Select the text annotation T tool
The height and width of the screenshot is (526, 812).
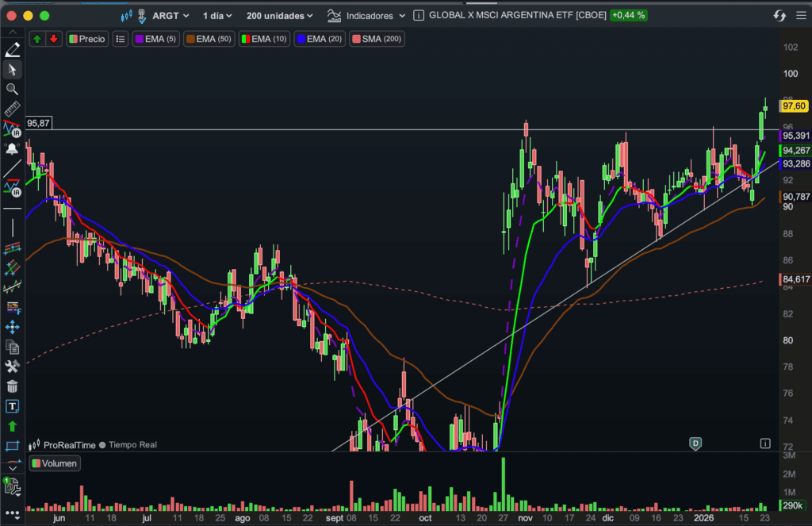click(x=12, y=406)
